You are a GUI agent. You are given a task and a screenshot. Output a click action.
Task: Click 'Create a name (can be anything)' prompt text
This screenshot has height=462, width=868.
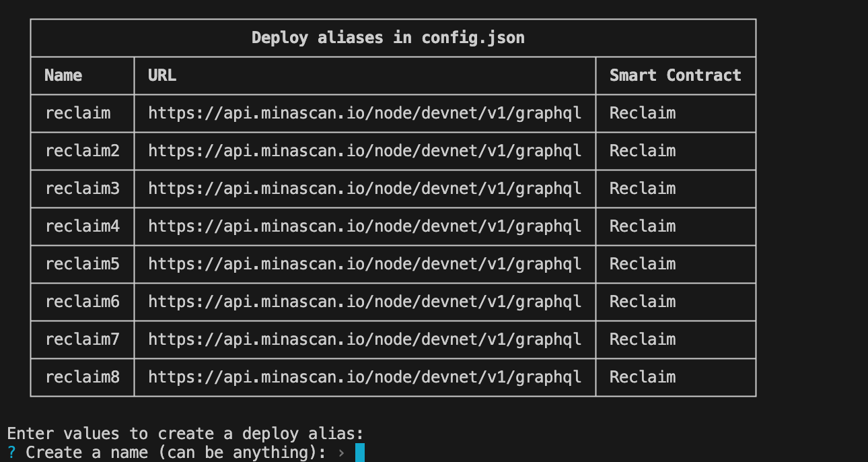tap(176, 453)
